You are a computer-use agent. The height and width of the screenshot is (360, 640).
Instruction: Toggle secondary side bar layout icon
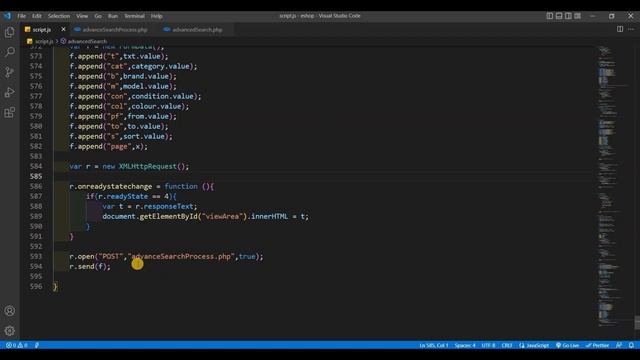coord(568,16)
